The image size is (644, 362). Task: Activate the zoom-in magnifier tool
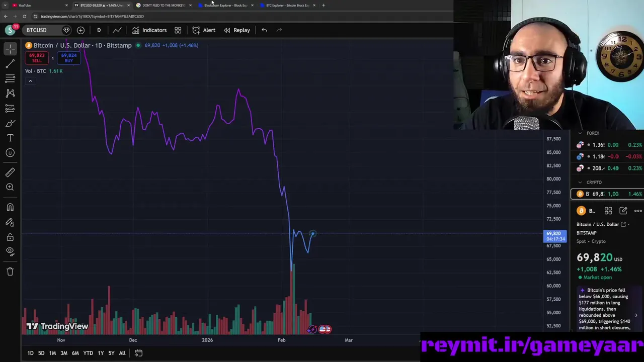pos(10,187)
